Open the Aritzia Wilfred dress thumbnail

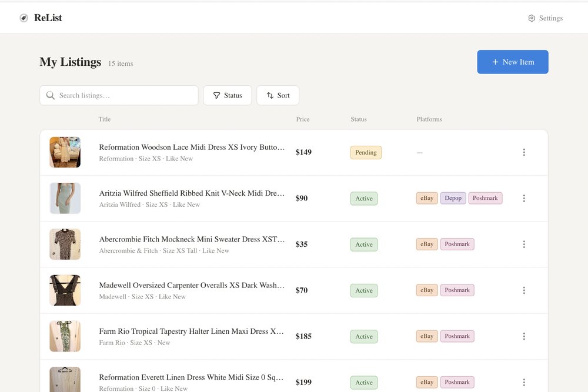(x=65, y=198)
